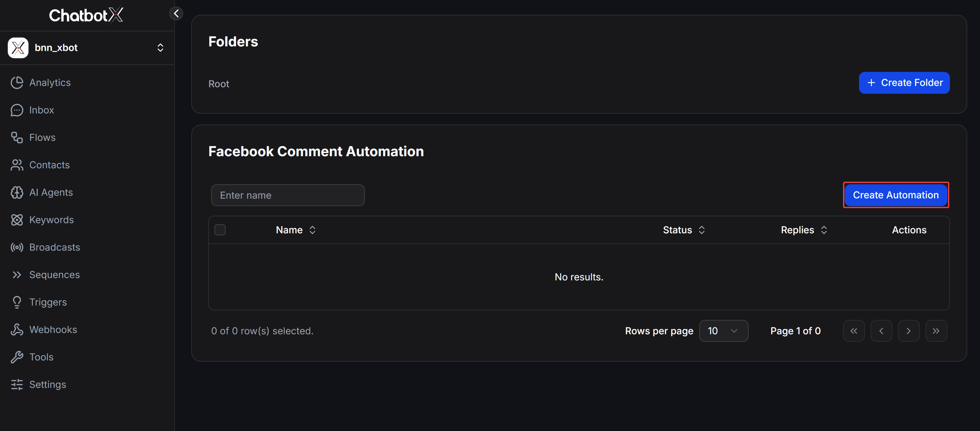Click the bnn_xbot workspace name
The image size is (980, 431).
point(56,48)
